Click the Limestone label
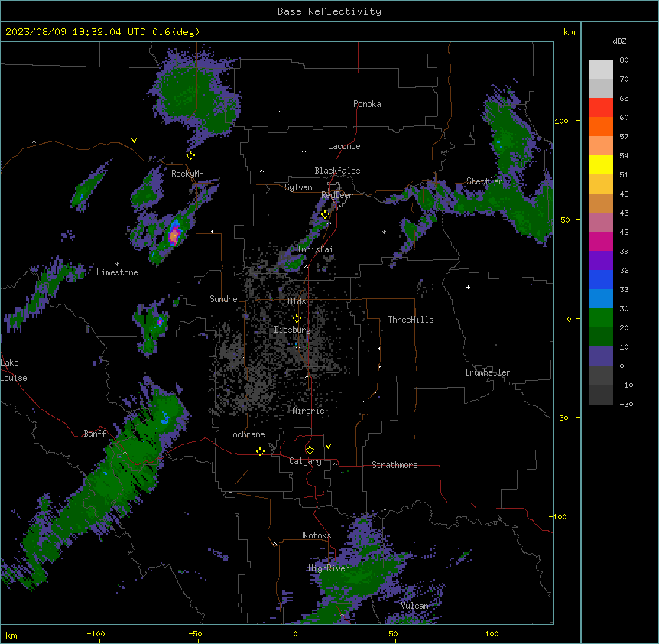The height and width of the screenshot is (644, 659). [x=117, y=272]
